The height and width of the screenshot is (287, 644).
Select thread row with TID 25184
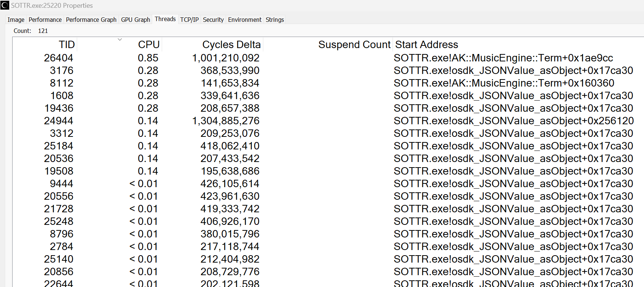pos(328,146)
